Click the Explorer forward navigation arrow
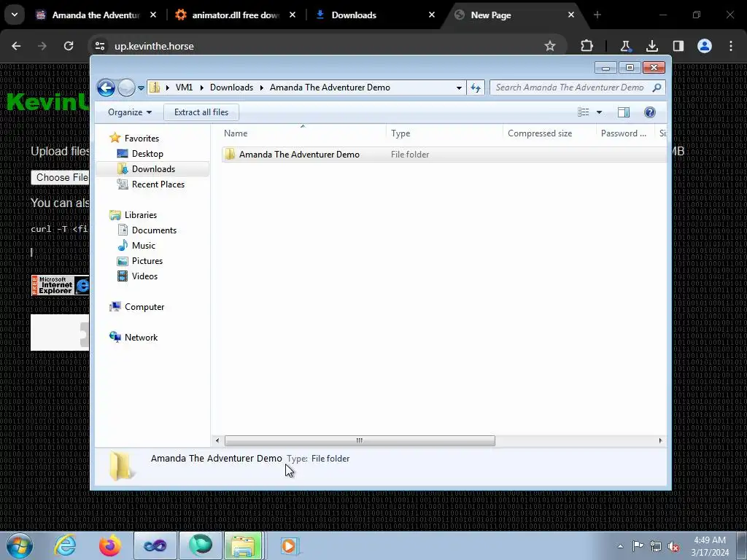The height and width of the screenshot is (560, 747). click(x=126, y=87)
